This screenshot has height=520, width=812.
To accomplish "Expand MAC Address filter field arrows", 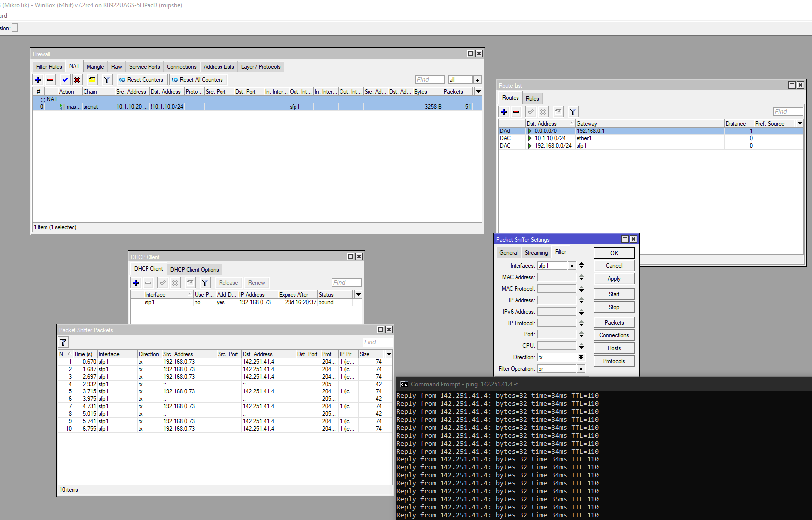I will click(581, 277).
